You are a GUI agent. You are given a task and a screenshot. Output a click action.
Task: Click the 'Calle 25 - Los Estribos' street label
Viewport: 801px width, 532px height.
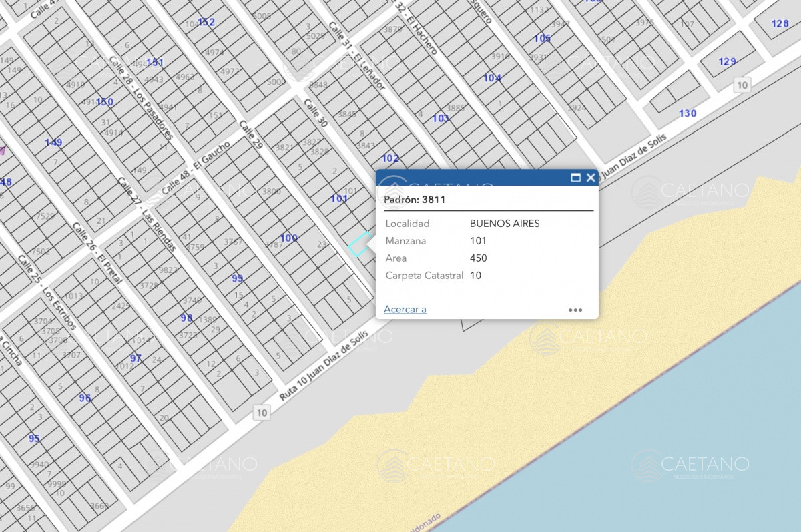pos(47,293)
